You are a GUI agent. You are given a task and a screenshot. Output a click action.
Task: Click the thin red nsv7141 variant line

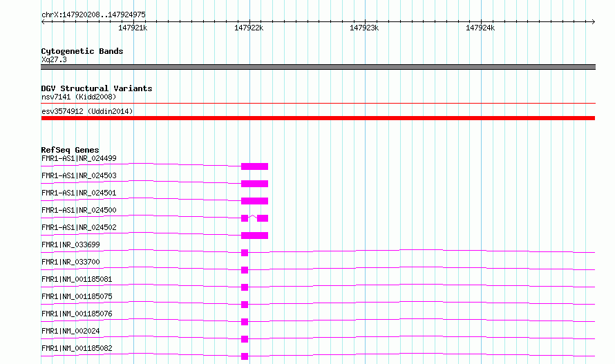tap(318, 103)
